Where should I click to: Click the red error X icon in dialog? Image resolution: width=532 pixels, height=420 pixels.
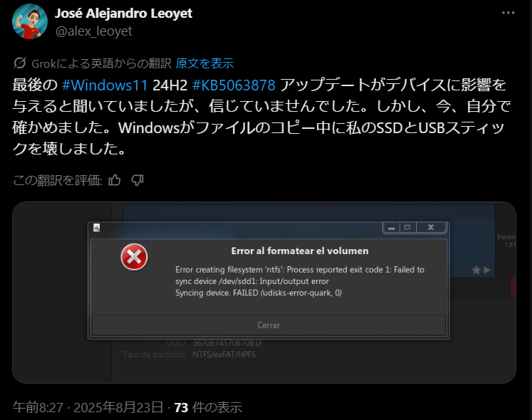[134, 257]
